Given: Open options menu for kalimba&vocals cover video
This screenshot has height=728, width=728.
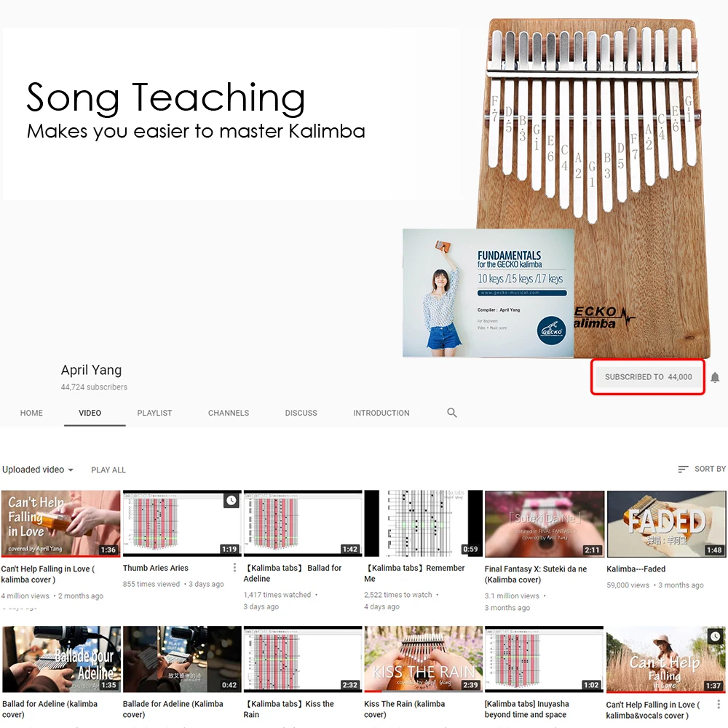Looking at the screenshot, I should coord(719,704).
